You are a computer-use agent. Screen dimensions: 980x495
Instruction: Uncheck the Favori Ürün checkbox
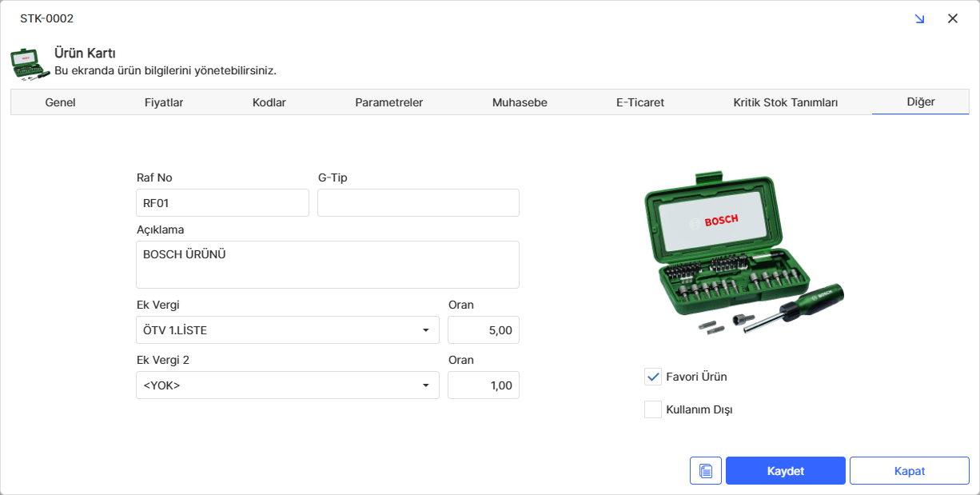(653, 377)
